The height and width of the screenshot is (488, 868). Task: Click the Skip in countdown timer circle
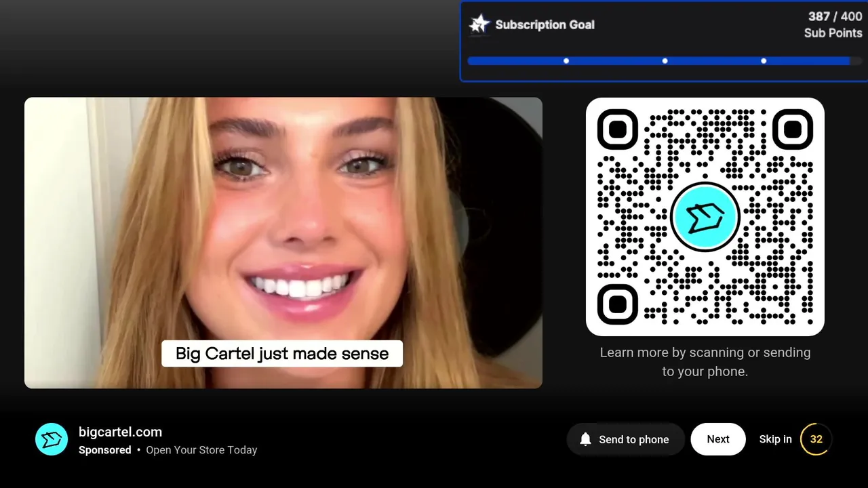[816, 439]
